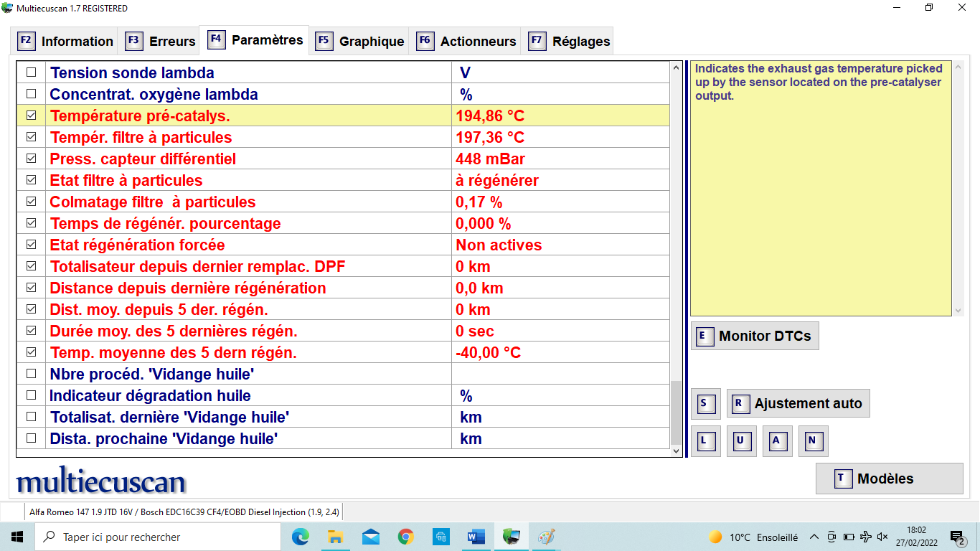Click the Modèles button
This screenshot has width=980, height=551.
[x=890, y=479]
